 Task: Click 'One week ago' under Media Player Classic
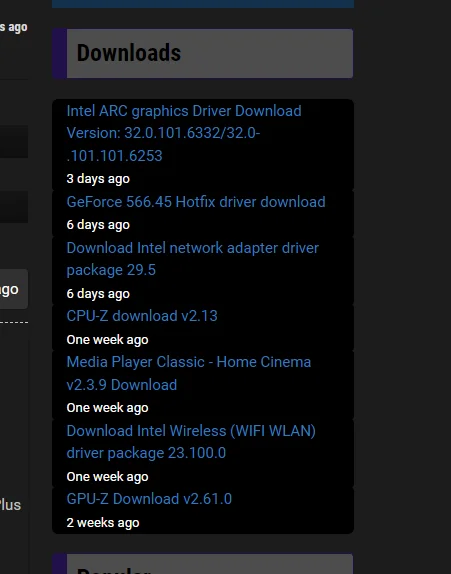[x=107, y=408]
